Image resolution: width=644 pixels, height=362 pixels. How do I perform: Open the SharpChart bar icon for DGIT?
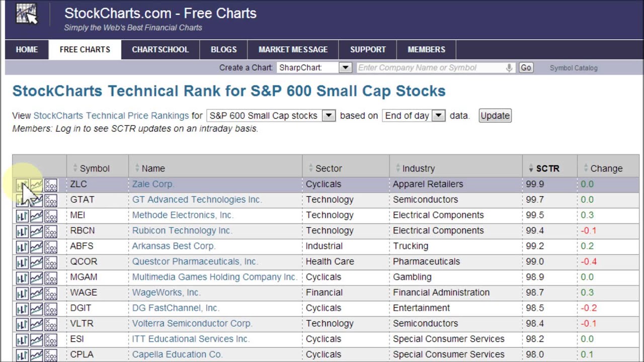tap(22, 310)
